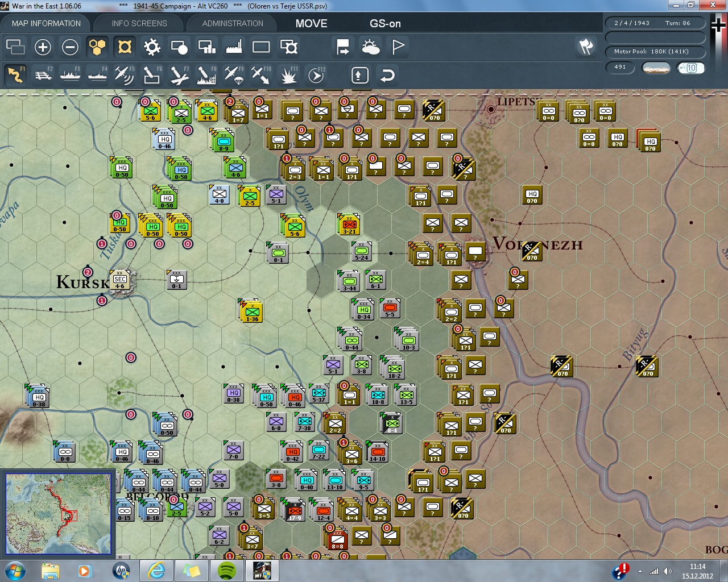
Task: Open Windows Explorer from taskbar
Action: 50,571
